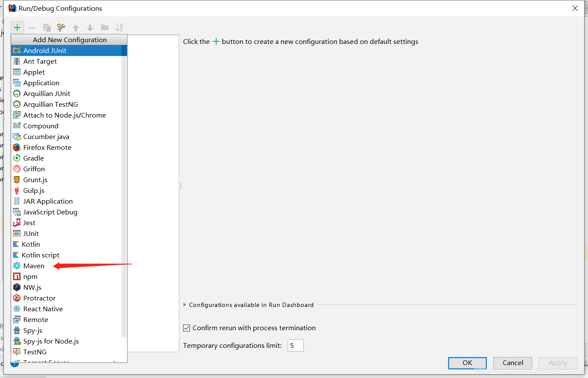This screenshot has height=378, width=588.
Task: Select the Arquillian TestNG icon
Action: click(17, 104)
